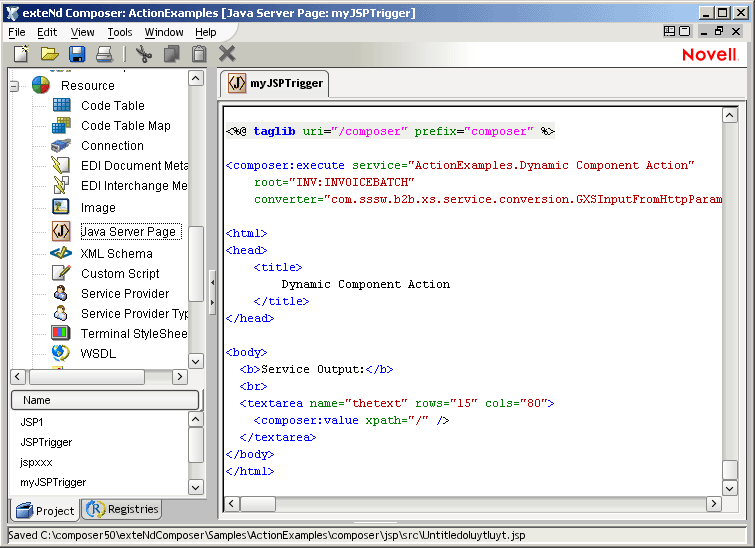Select the WSDL resource icon
Screen dimensions: 755x548
tap(62, 353)
